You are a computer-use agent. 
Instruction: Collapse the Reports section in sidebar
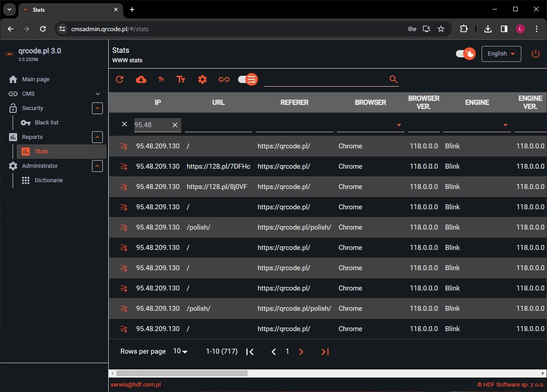click(97, 137)
